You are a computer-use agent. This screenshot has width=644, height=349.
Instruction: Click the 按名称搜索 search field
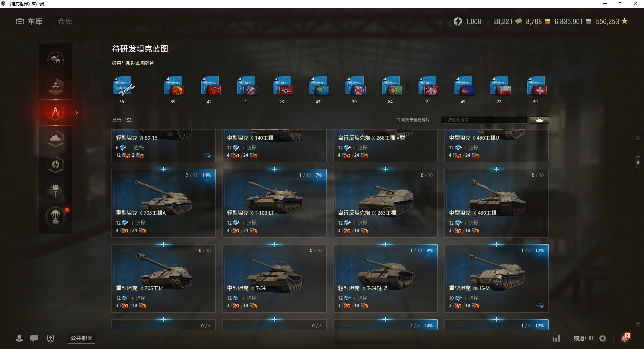484,120
